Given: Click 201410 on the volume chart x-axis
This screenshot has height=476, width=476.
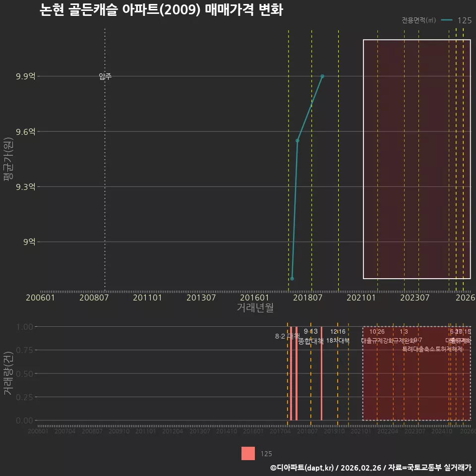Looking at the screenshot, I should [227, 431].
